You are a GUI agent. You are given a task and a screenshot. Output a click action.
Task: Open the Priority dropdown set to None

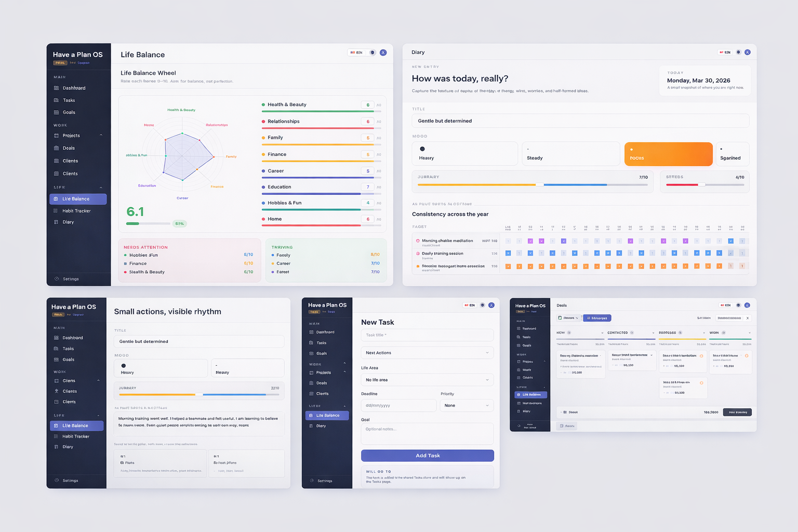point(466,405)
